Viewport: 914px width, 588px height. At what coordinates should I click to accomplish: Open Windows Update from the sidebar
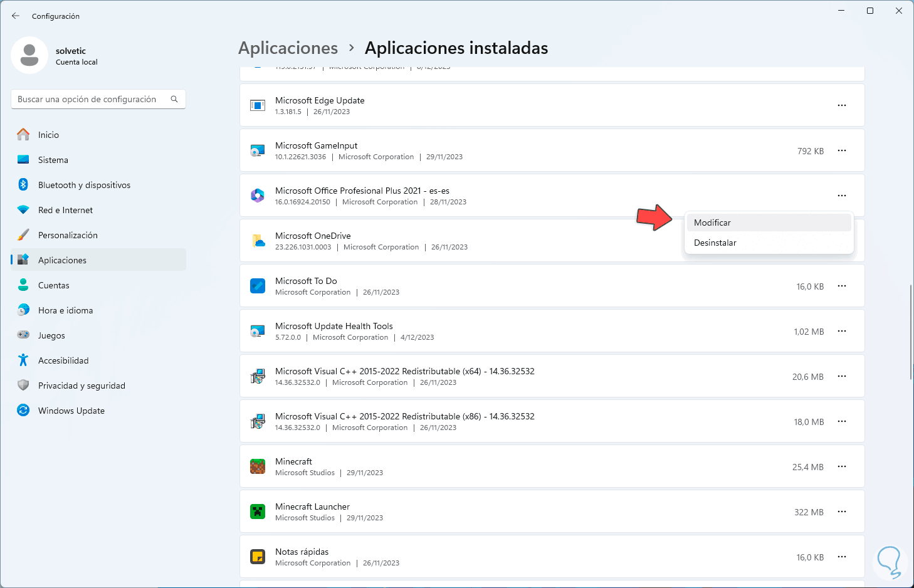tap(71, 411)
